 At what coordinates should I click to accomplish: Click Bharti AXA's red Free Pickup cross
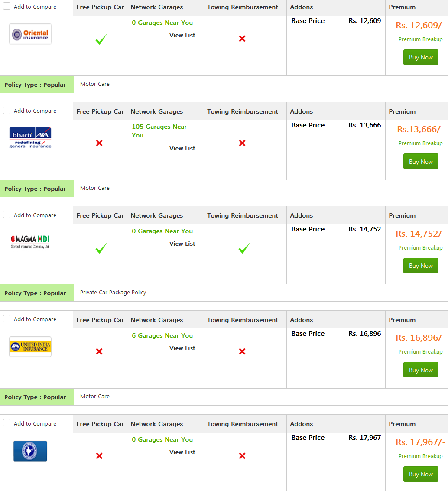click(99, 143)
